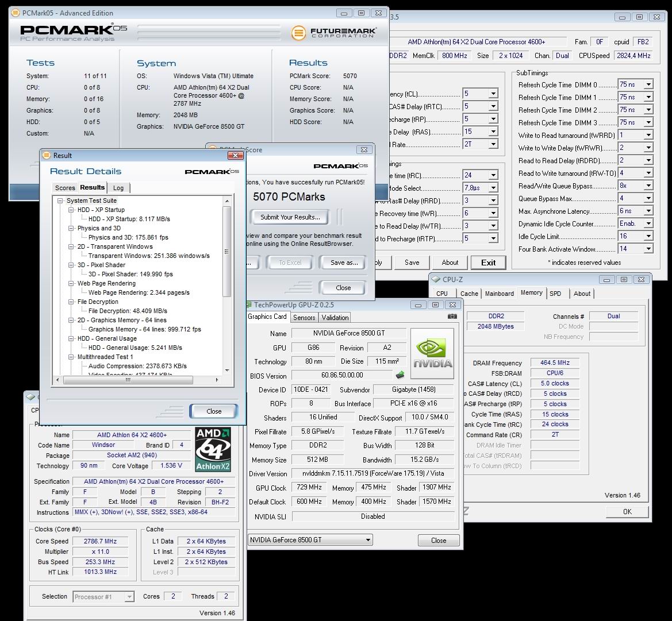Click the vertical scrollbar in Results tree
The image size is (672, 621).
(x=226, y=252)
